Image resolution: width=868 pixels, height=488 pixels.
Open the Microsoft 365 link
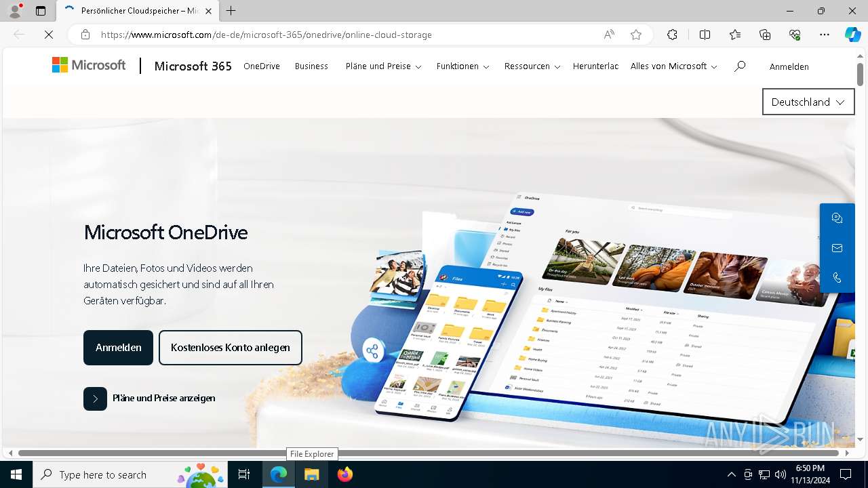193,66
